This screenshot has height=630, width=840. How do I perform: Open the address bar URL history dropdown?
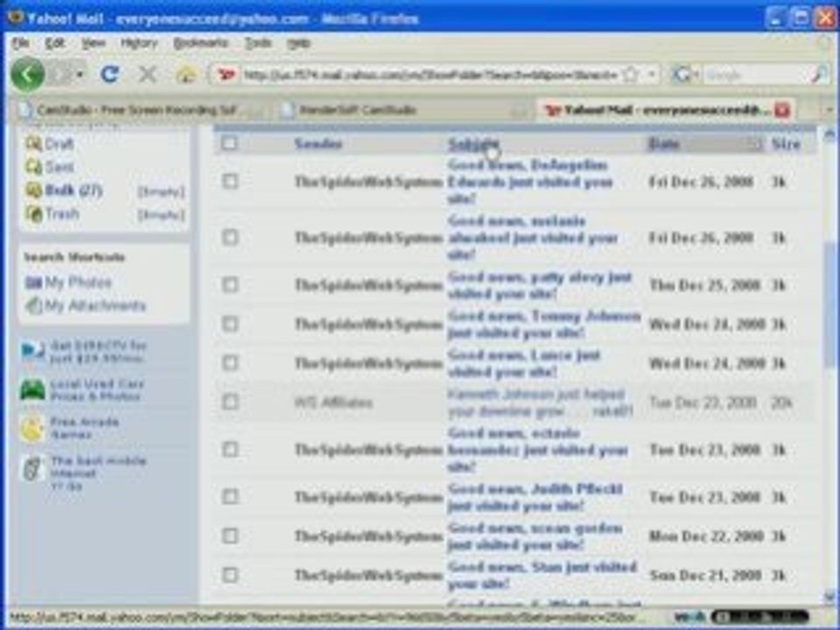[651, 73]
